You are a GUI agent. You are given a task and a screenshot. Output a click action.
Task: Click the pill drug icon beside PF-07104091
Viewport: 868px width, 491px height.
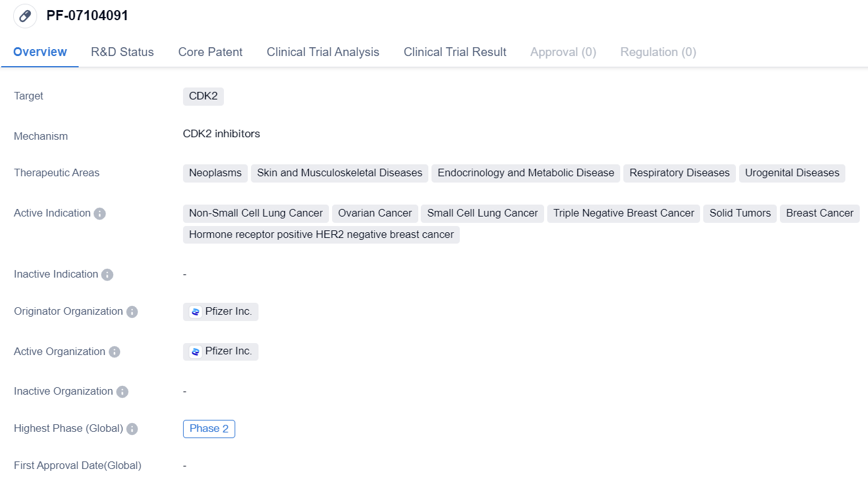25,16
